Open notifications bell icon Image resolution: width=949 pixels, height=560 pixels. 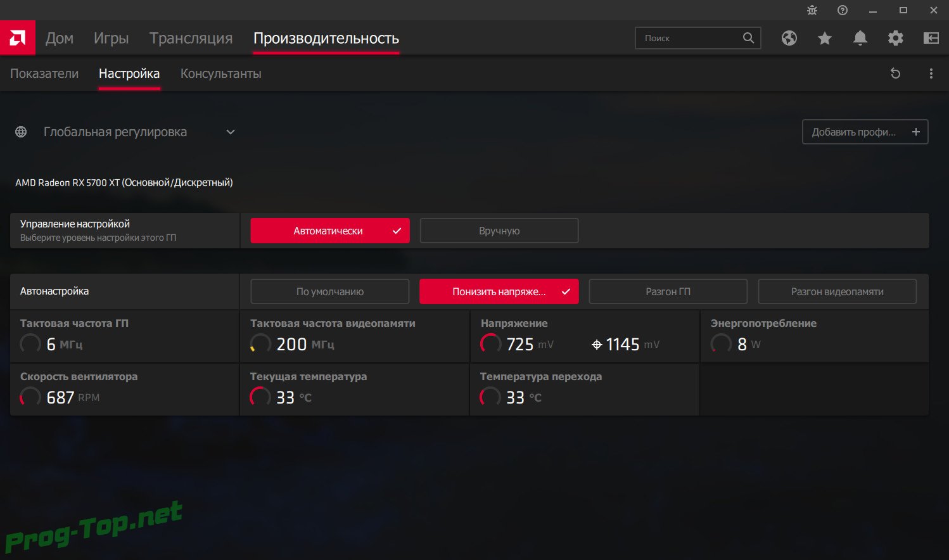click(x=860, y=38)
